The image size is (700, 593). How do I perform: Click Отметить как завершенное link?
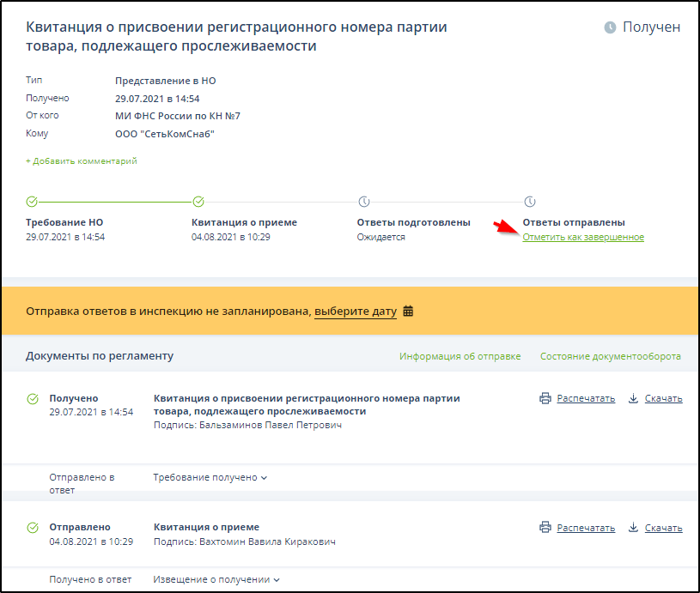point(582,237)
